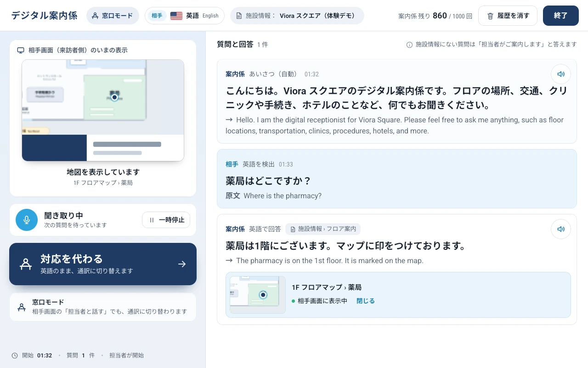This screenshot has width=588, height=368.
Task: Take over with 対応を代わる button
Action: [103, 264]
